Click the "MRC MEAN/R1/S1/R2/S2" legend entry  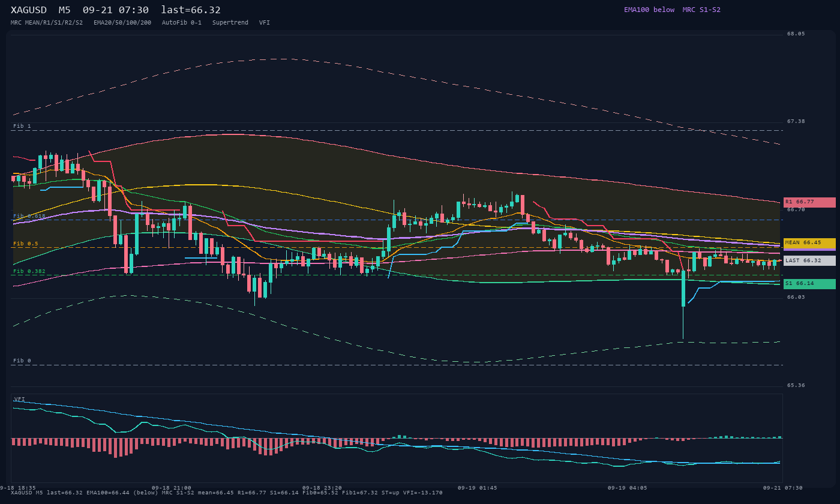click(47, 23)
